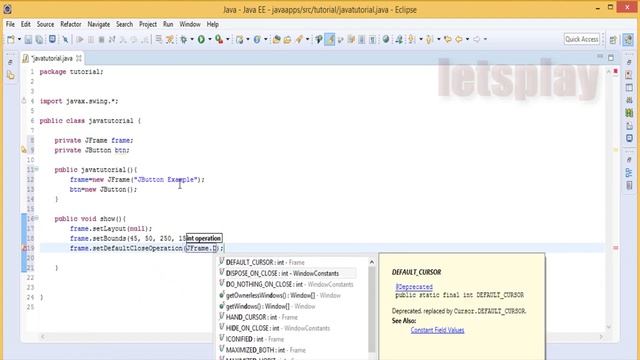Click the error marker on line 19
This screenshot has width=640, height=360.
(24, 248)
